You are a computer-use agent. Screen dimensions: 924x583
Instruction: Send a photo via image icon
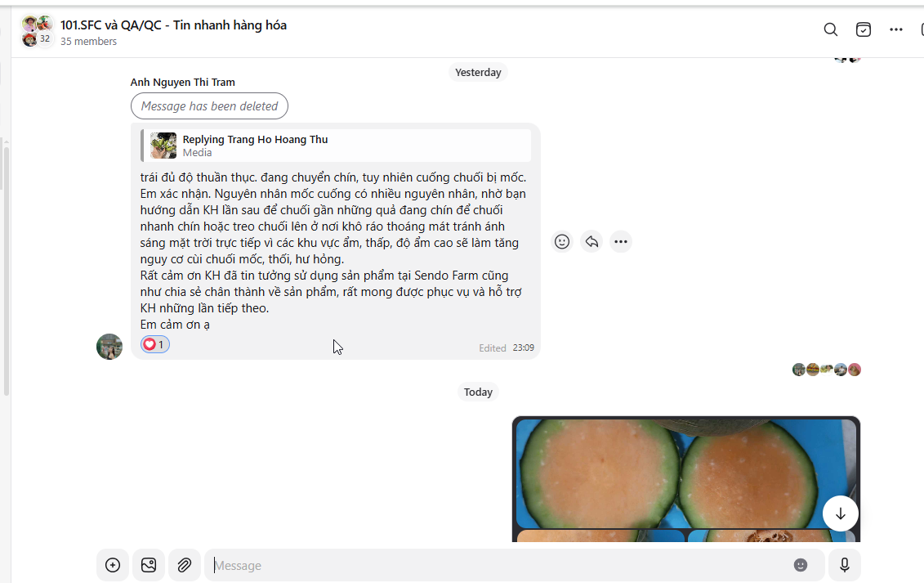pos(149,565)
